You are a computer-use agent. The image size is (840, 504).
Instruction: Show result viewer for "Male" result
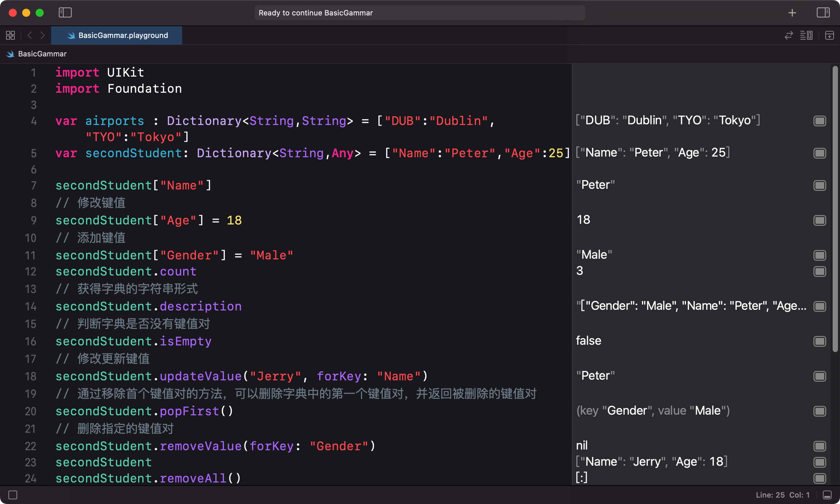point(820,255)
